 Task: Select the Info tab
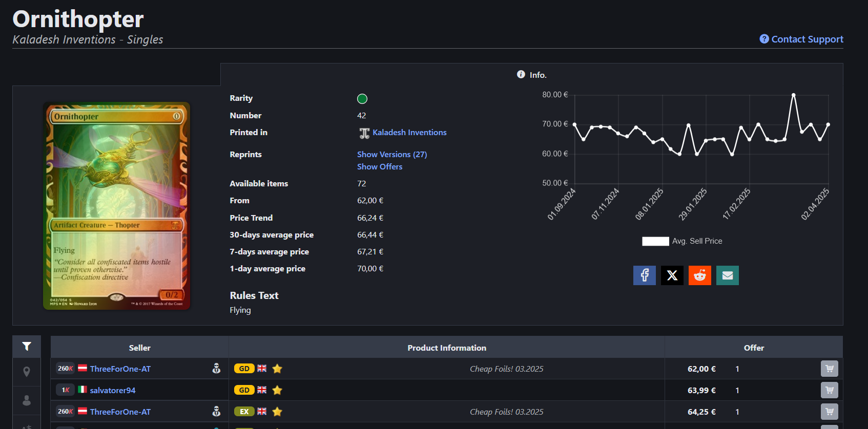(531, 75)
